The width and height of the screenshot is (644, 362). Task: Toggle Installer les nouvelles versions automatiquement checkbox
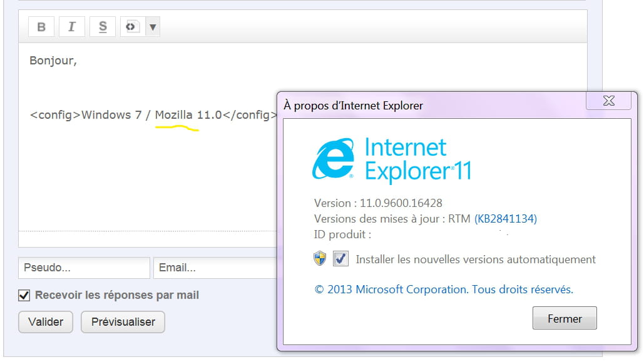tap(340, 259)
